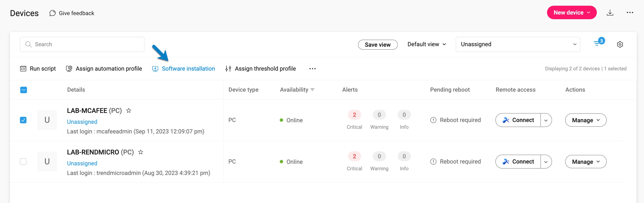
Task: Expand Connect options arrow for LAB-RENDMICRO
Action: [x=546, y=162]
